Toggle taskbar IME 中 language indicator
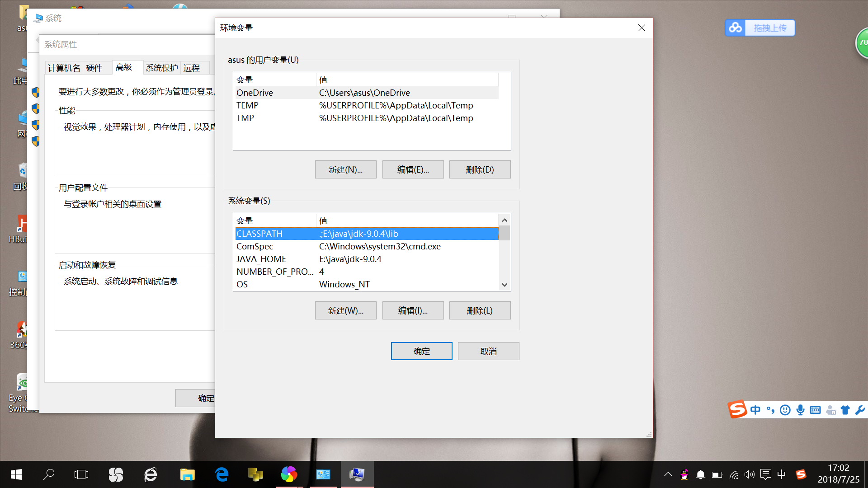 pyautogui.click(x=781, y=474)
